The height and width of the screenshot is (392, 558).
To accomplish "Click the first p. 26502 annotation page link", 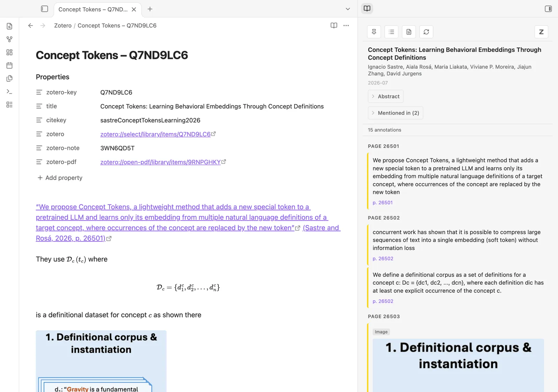I will (383, 259).
